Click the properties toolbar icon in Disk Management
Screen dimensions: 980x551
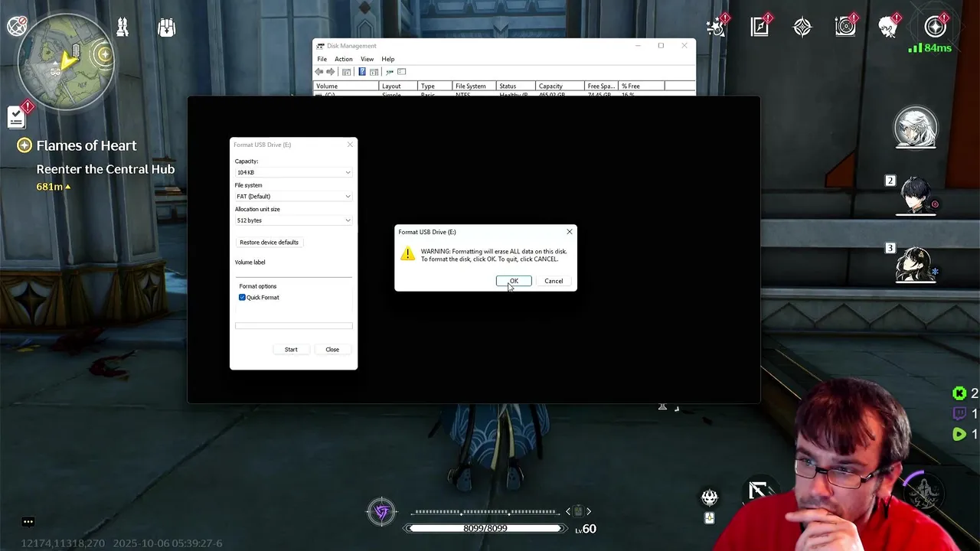pyautogui.click(x=402, y=72)
